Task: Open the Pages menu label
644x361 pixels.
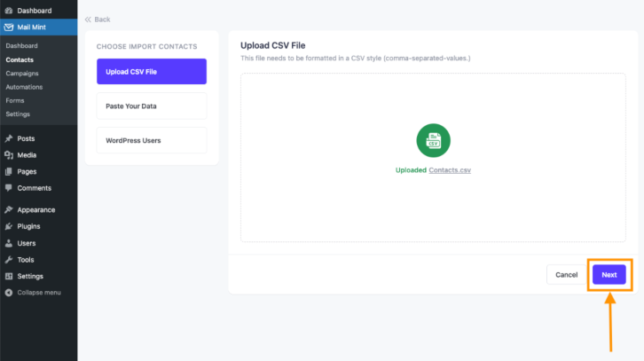Action: [x=27, y=171]
